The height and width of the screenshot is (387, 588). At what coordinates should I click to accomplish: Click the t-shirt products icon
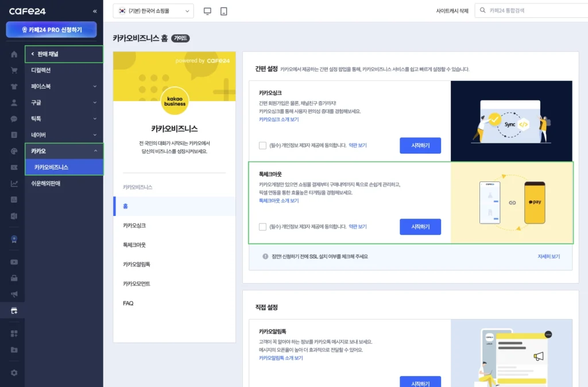pyautogui.click(x=14, y=87)
